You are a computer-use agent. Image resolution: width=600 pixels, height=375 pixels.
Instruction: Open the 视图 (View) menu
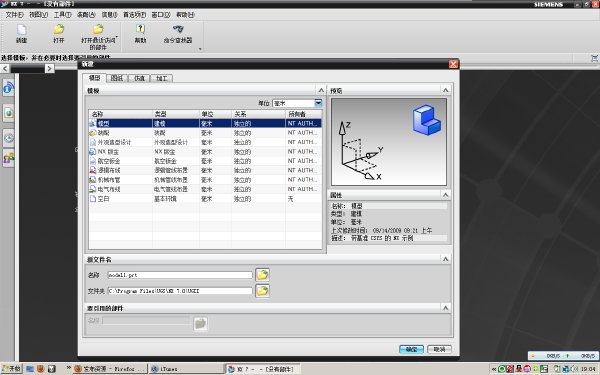tap(38, 15)
